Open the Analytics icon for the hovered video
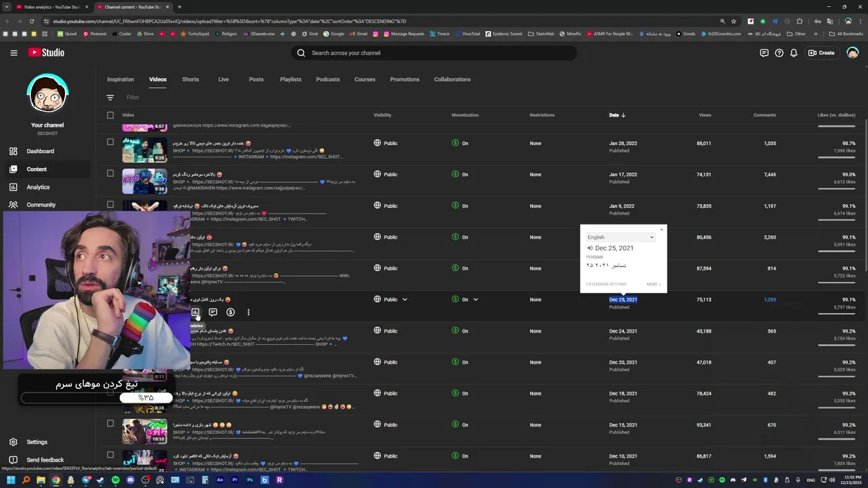This screenshot has width=868, height=488. [x=195, y=312]
